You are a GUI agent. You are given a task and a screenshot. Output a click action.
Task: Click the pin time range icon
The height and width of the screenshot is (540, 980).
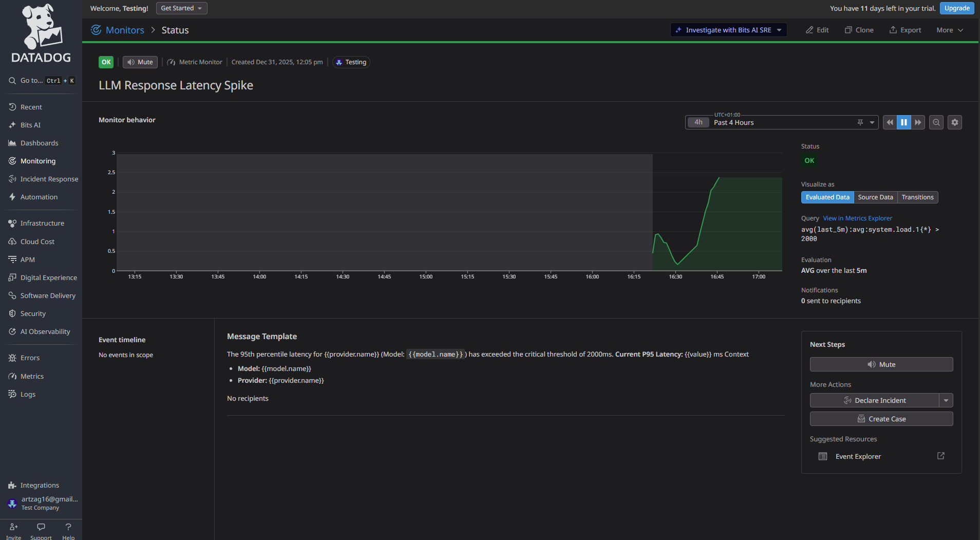coord(860,122)
